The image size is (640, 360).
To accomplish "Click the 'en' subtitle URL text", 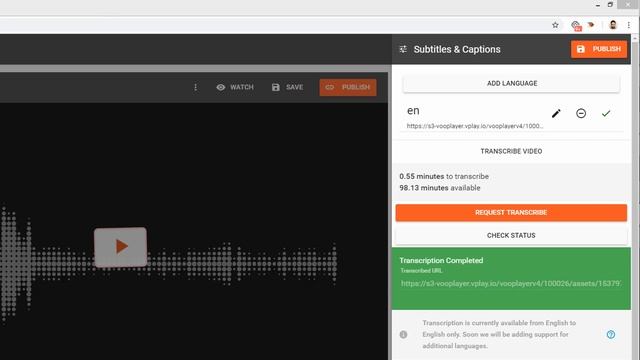I will 475,126.
